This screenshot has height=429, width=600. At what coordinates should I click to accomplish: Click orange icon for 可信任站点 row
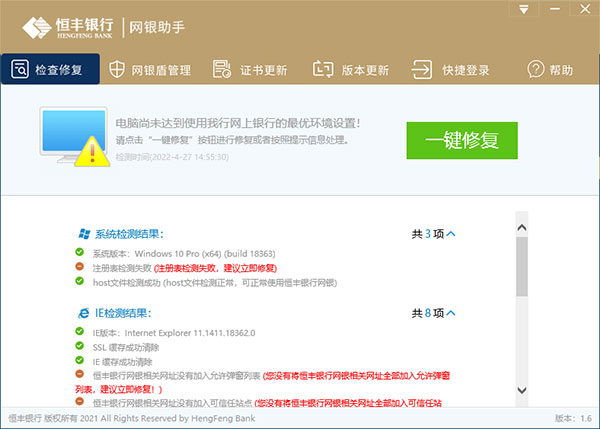tap(80, 401)
